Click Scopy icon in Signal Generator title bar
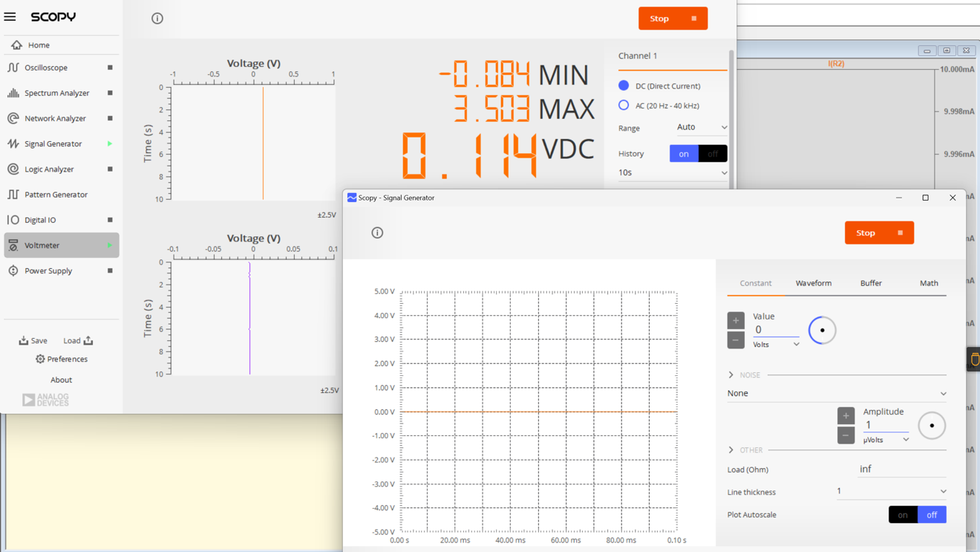The height and width of the screenshot is (552, 980). (x=352, y=198)
